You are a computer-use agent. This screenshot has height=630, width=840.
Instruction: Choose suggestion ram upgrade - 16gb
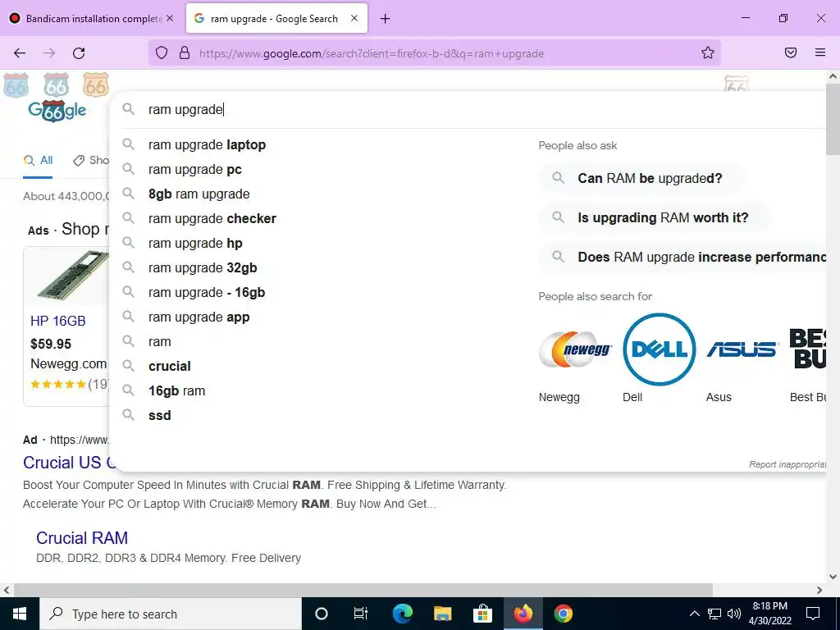pyautogui.click(x=206, y=293)
